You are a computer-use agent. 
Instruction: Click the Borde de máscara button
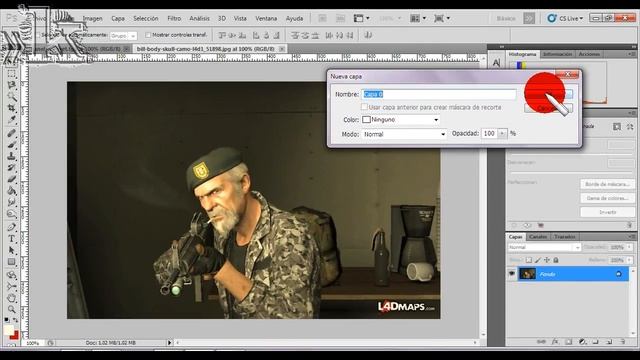tap(607, 184)
